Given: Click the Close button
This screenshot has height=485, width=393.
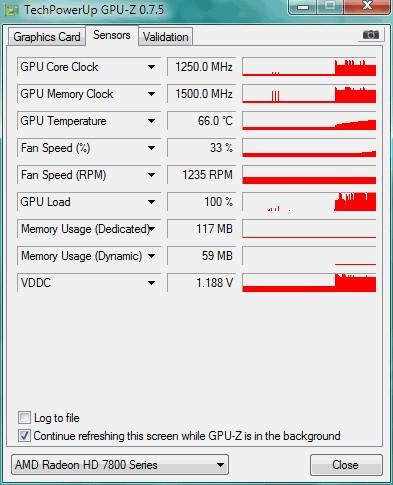Looking at the screenshot, I should (346, 465).
